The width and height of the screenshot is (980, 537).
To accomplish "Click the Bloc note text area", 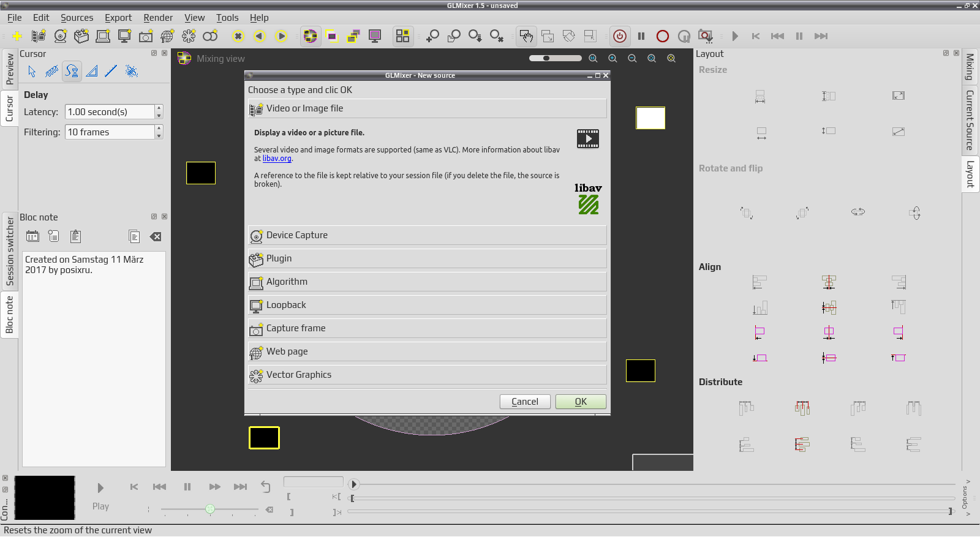I will tap(94, 359).
